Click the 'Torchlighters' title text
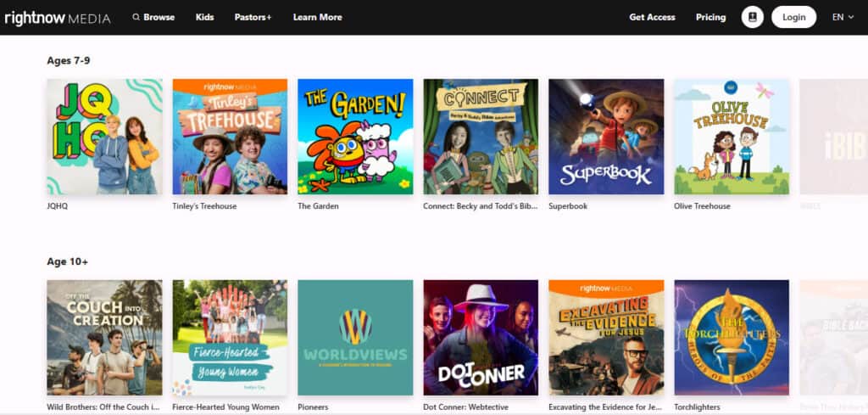 click(697, 407)
